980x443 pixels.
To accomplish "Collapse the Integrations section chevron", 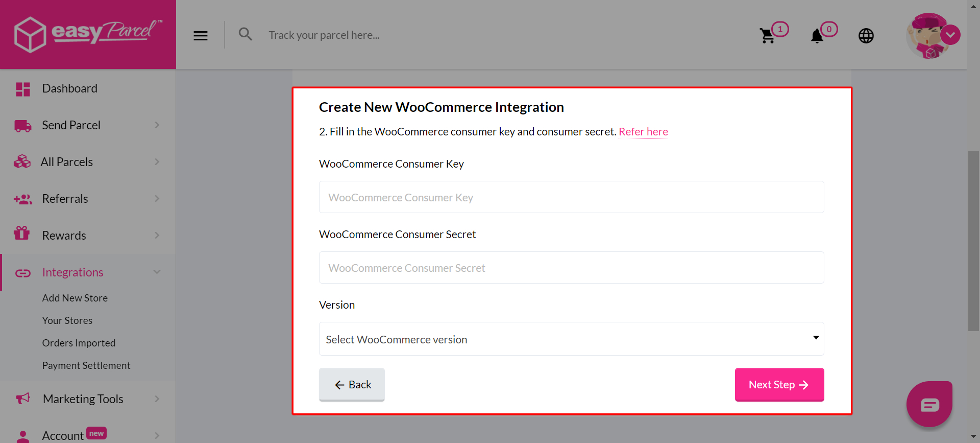I will coord(157,272).
